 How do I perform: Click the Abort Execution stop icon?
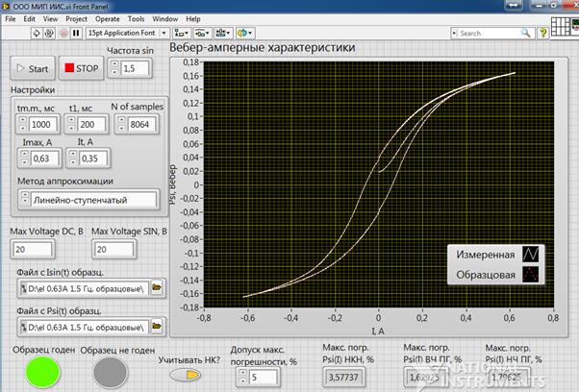63,34
